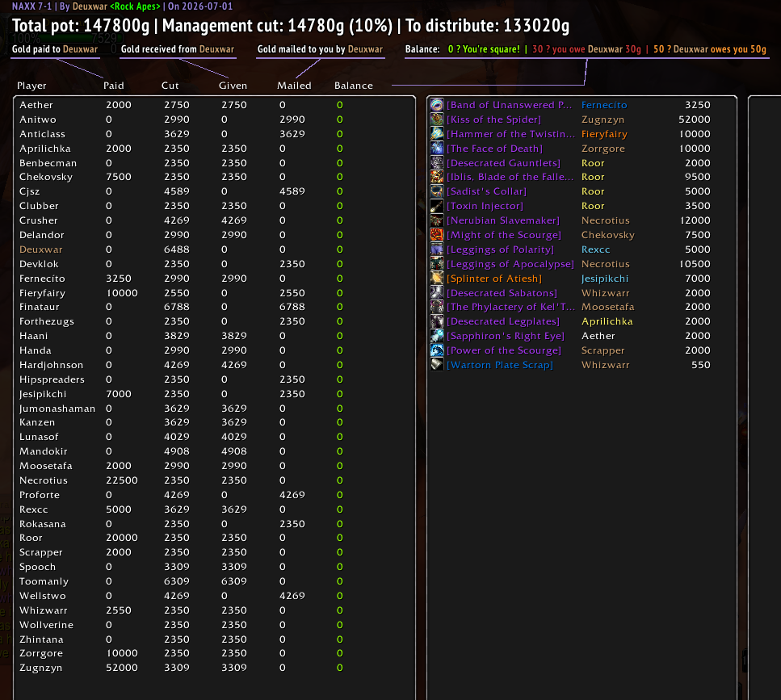Click Zugnzyn's paid amount 52000 in player list
Image resolution: width=781 pixels, height=700 pixels.
point(121,668)
